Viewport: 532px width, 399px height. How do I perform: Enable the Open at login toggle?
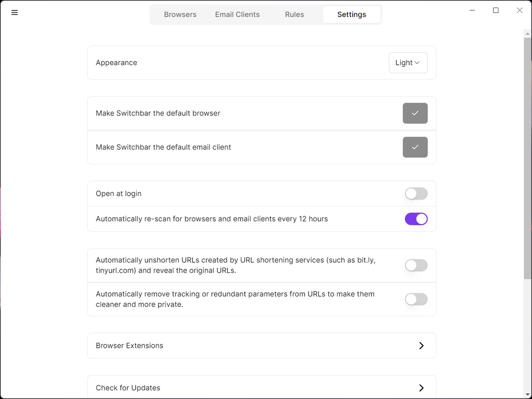(416, 194)
